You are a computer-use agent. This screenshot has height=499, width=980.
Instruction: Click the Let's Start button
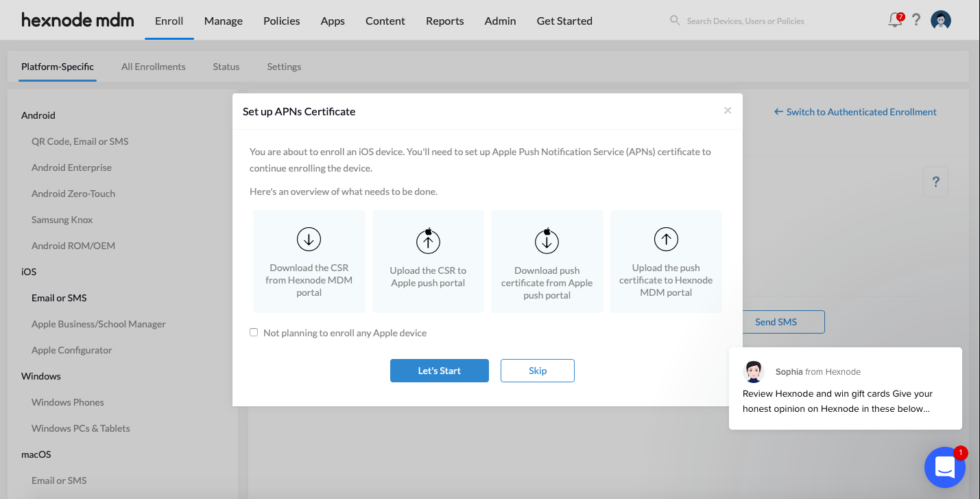(440, 371)
